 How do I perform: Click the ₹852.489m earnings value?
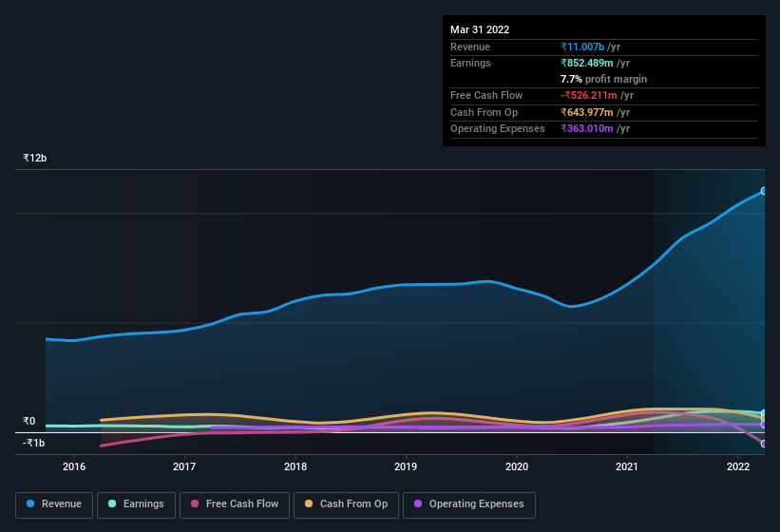point(587,63)
